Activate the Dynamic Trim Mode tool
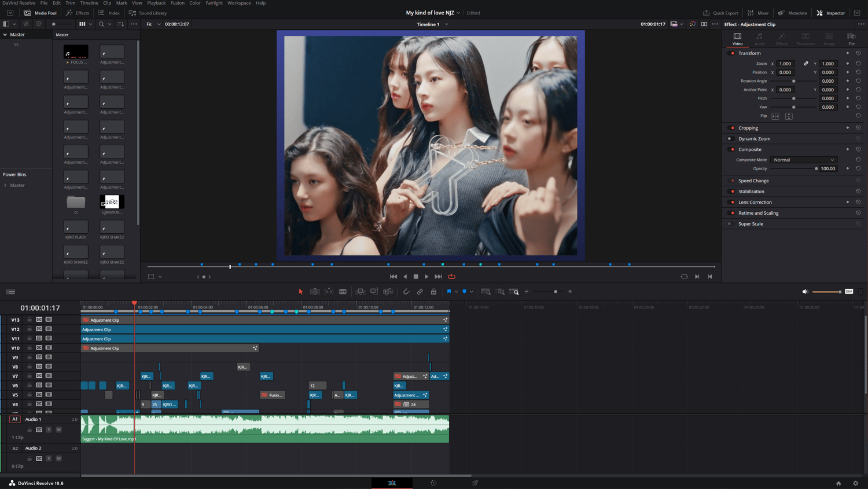Screen dimensions: 868x489 click(329, 292)
